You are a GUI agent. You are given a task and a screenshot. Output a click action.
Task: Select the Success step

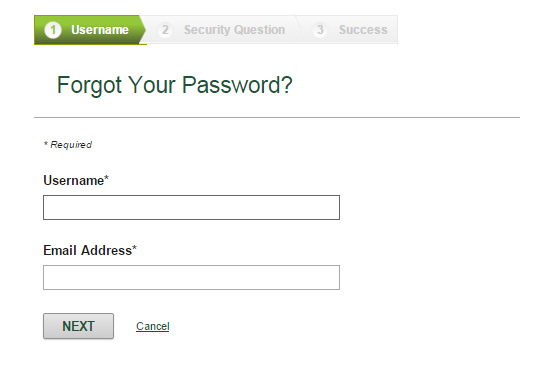(x=349, y=30)
